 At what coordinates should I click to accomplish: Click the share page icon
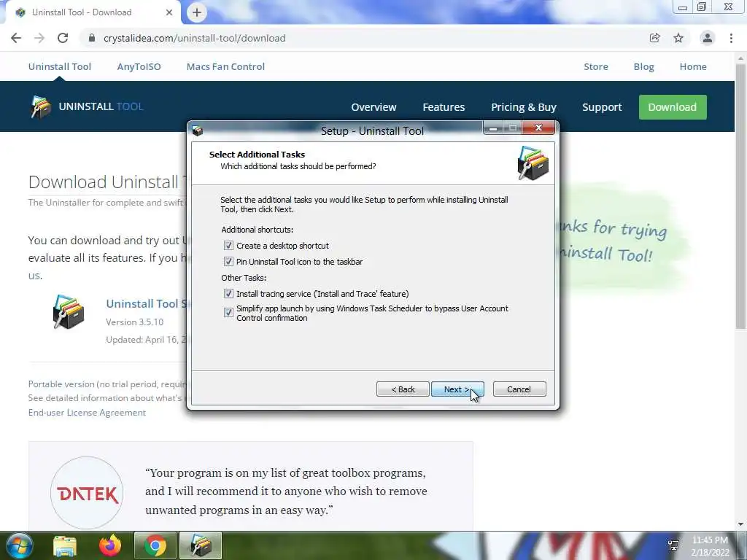(x=654, y=38)
